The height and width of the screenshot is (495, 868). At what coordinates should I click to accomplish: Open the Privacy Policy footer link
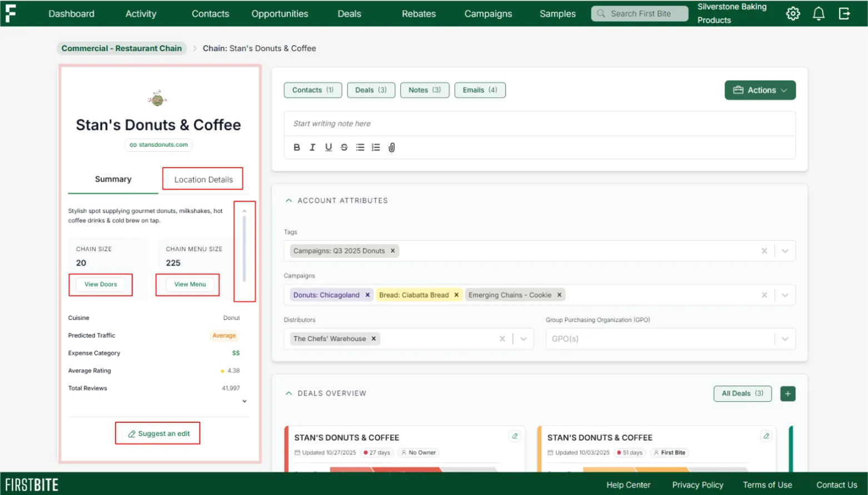pos(698,485)
